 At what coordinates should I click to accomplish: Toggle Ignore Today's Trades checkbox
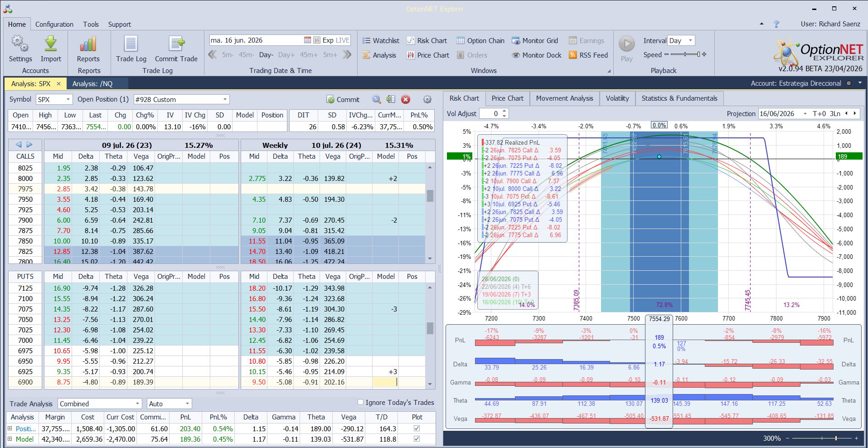click(361, 402)
